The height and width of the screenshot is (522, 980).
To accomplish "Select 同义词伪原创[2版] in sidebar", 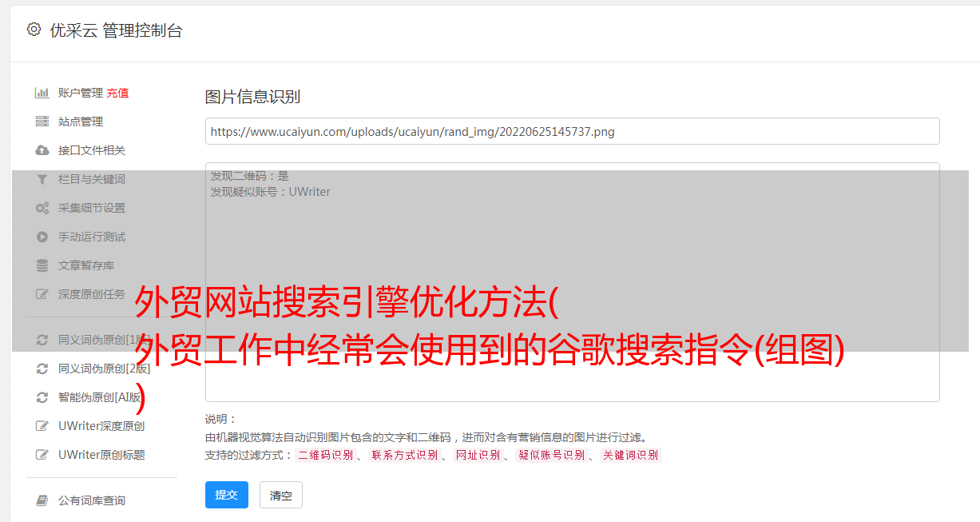I will click(x=104, y=369).
